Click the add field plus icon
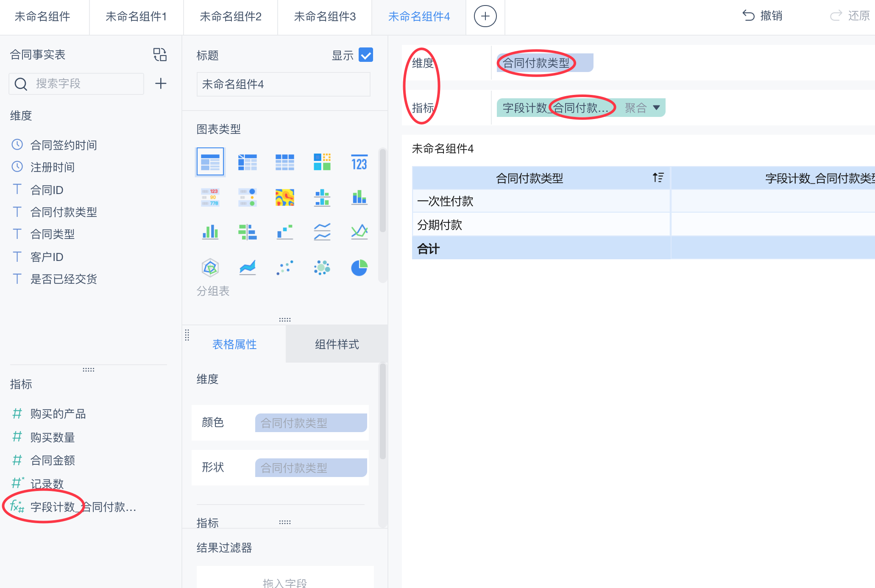The width and height of the screenshot is (875, 588). [x=161, y=83]
